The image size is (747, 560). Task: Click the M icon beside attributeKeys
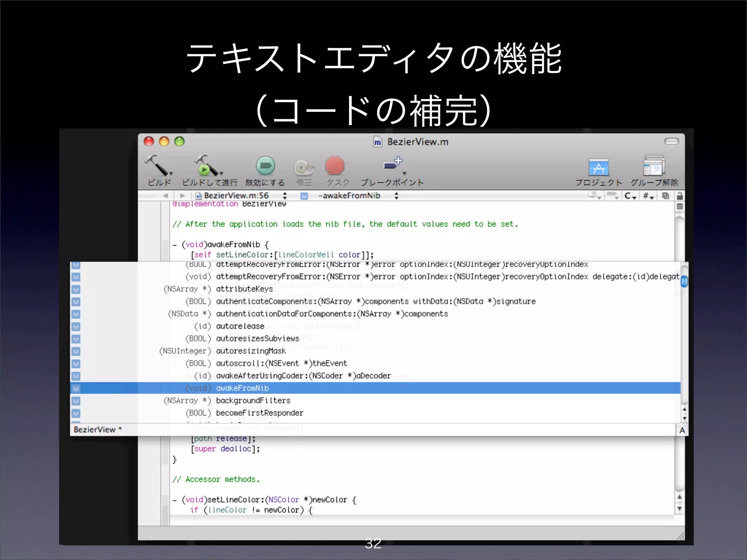click(76, 289)
